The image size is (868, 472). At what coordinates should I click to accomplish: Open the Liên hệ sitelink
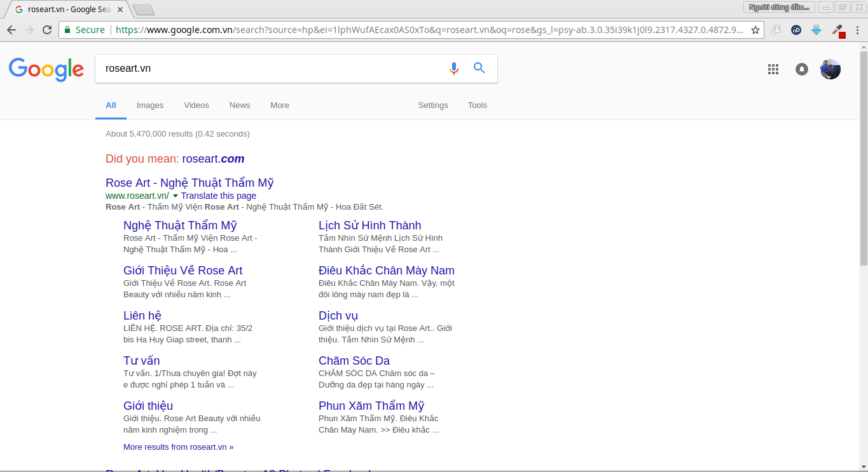[x=142, y=316]
